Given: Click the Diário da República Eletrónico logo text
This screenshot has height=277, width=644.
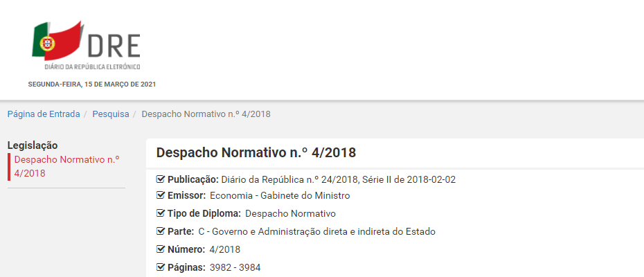Looking at the screenshot, I should point(92,67).
